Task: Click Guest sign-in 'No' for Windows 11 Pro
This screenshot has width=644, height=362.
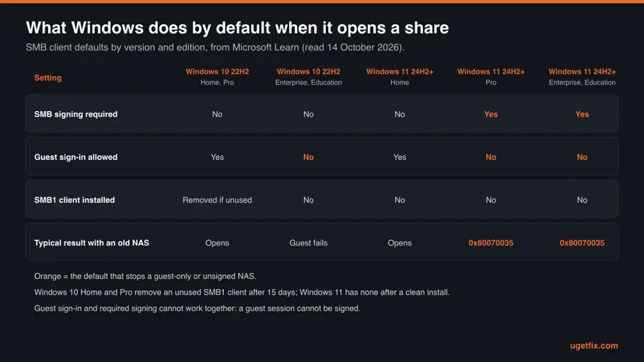Action: coord(491,157)
